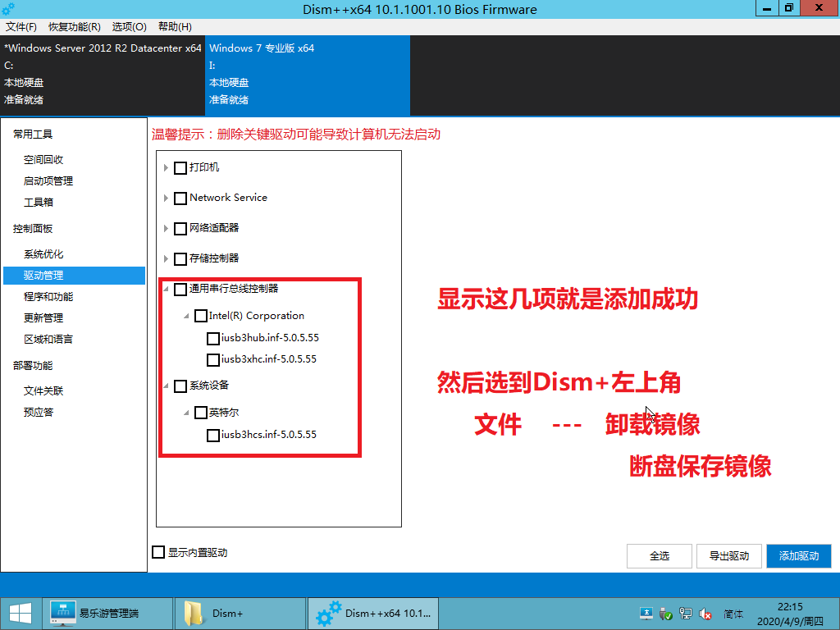Select the Dism++x64 taskbar item
Image resolution: width=840 pixels, height=630 pixels.
(x=373, y=614)
